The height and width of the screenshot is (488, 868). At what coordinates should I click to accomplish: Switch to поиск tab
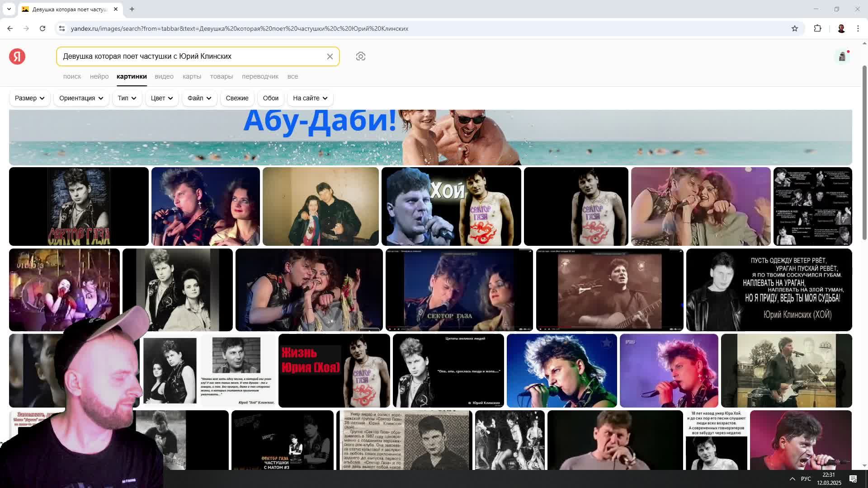(x=72, y=76)
